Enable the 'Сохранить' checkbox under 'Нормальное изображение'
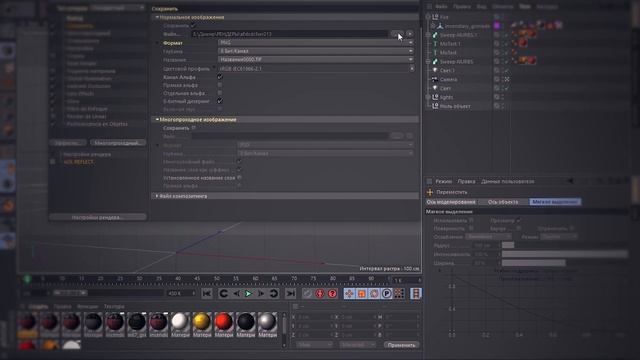 click(193, 26)
